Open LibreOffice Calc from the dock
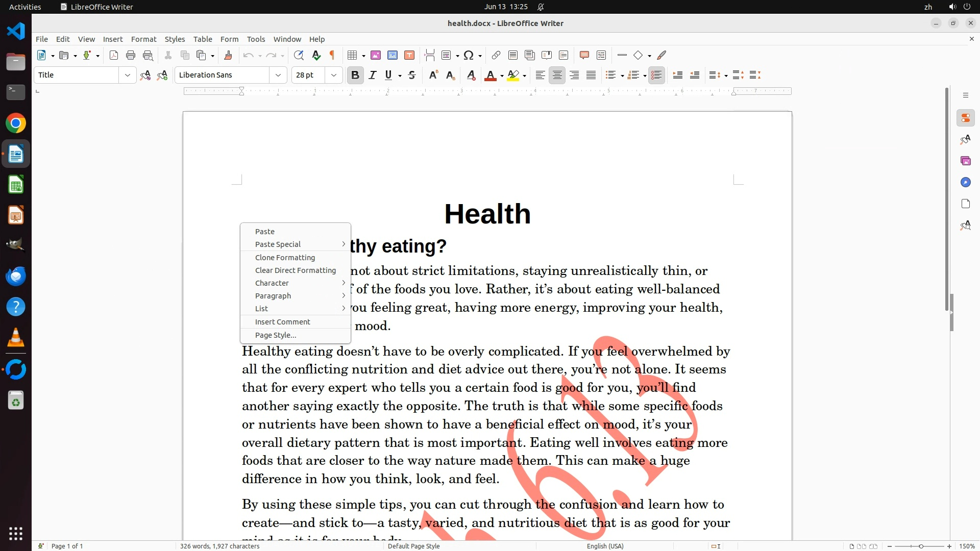980x551 pixels. [16, 185]
